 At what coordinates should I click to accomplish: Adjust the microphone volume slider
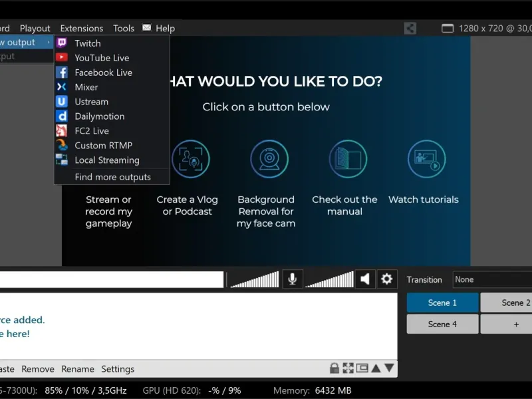coord(255,279)
